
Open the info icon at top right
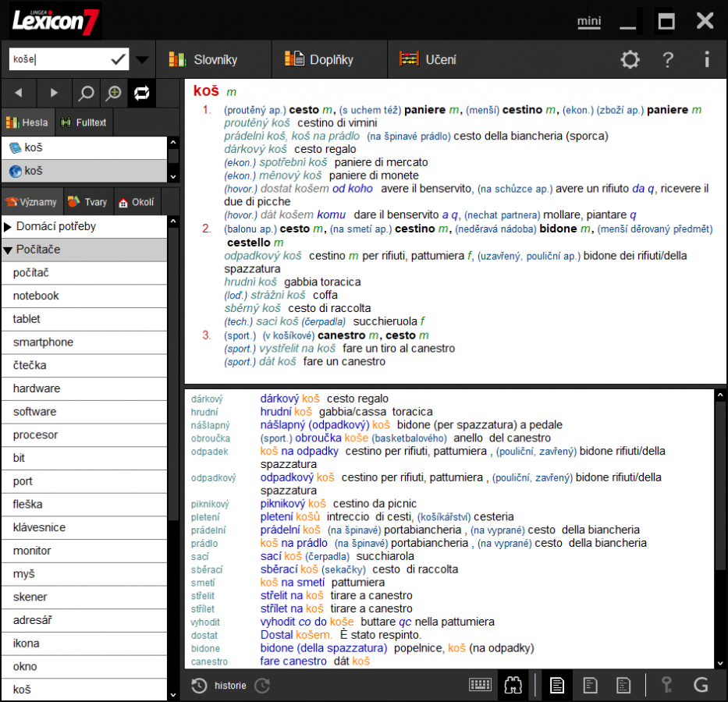(706, 59)
